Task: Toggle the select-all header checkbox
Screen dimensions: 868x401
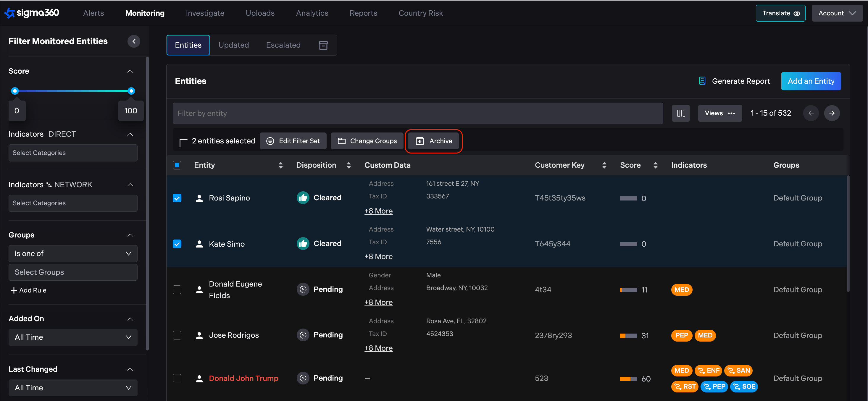Action: (177, 165)
